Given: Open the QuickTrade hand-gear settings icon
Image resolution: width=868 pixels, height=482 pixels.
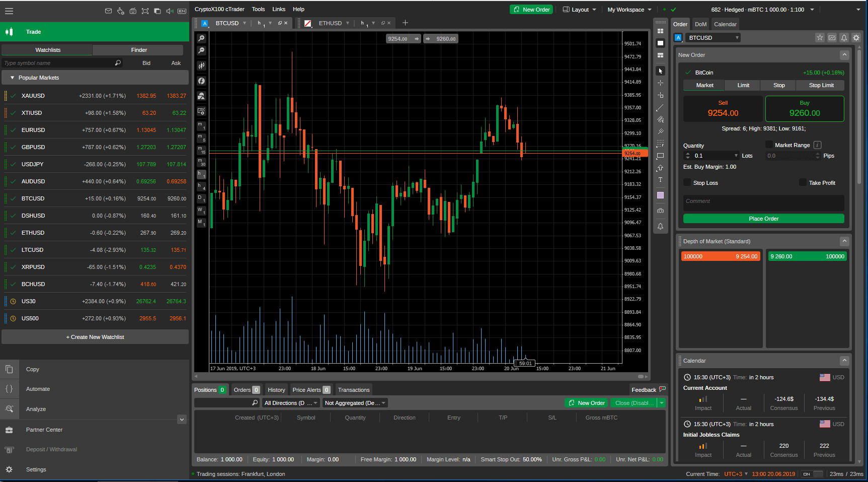Looking at the screenshot, I should point(121,11).
